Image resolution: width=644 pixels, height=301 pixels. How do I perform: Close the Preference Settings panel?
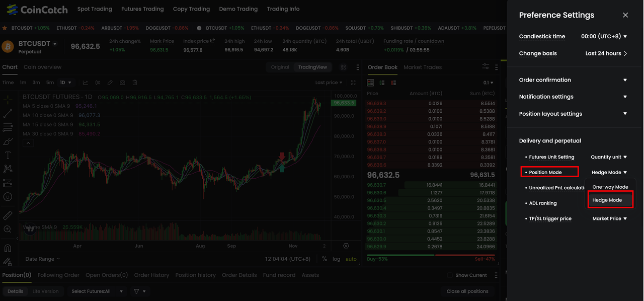[x=625, y=15]
